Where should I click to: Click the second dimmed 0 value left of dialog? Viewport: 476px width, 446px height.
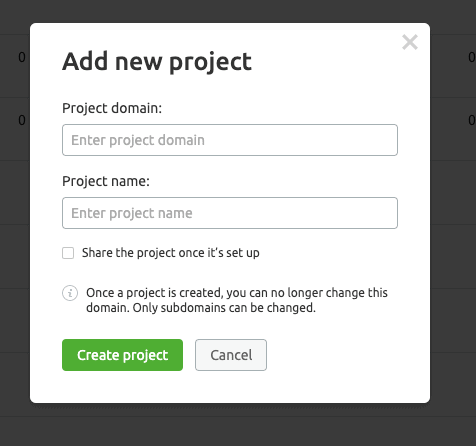(22, 120)
